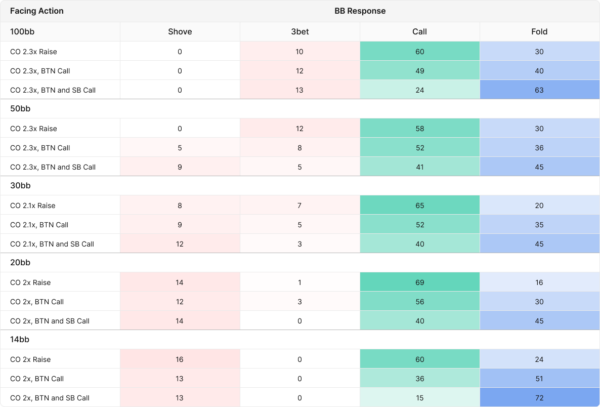Click the 3bet column header
Image resolution: width=600 pixels, height=407 pixels.
(x=300, y=31)
